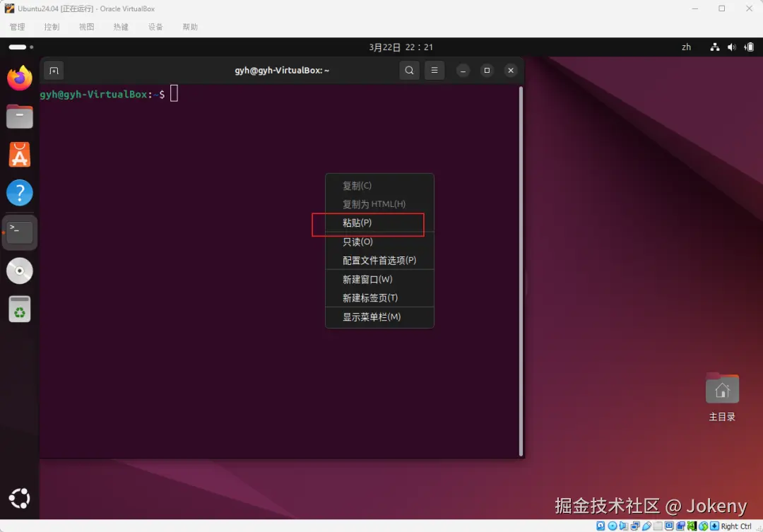Open the Help icon in dock
This screenshot has width=763, height=532.
[20, 193]
